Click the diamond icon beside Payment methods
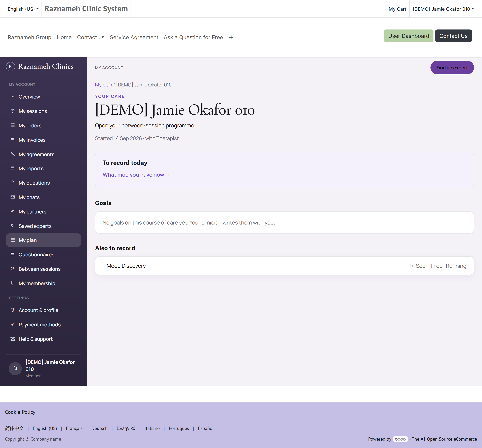The image size is (482, 448). tap(13, 324)
